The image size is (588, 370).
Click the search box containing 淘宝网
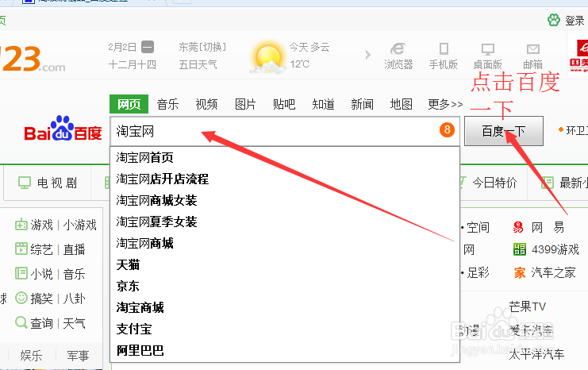[x=285, y=131]
